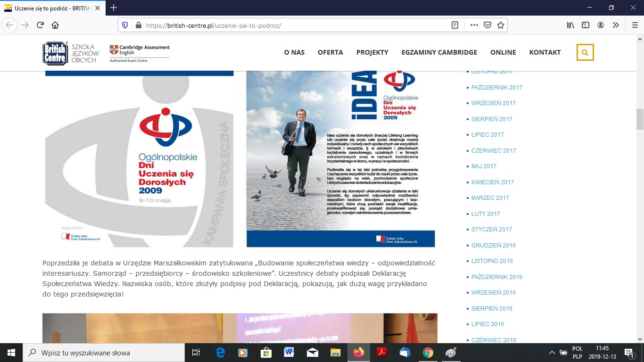Open archive LISTOPAD 2016
This screenshot has height=362, width=644.
click(x=492, y=261)
